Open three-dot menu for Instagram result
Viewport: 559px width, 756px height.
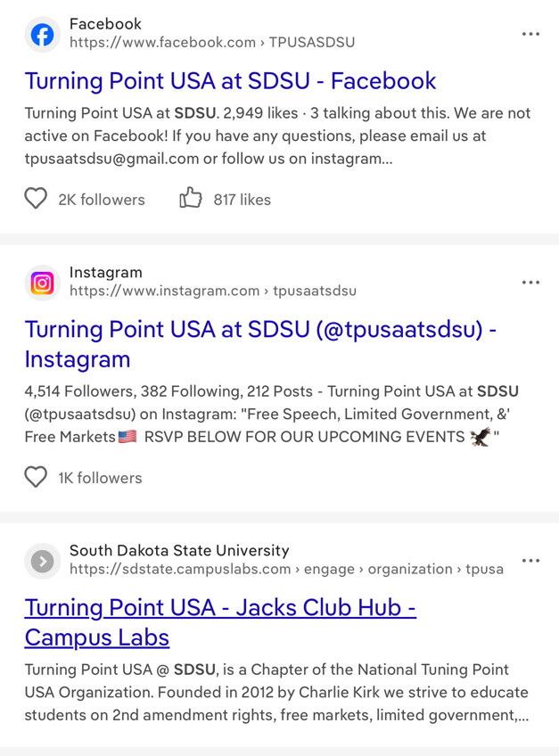tap(530, 283)
